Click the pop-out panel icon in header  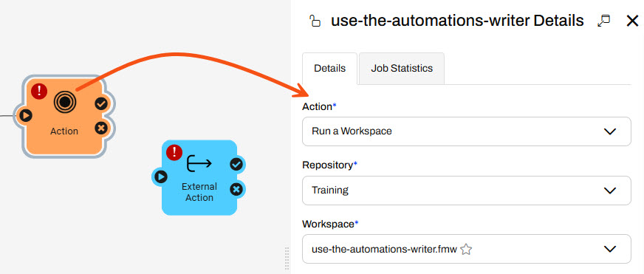pyautogui.click(x=603, y=21)
